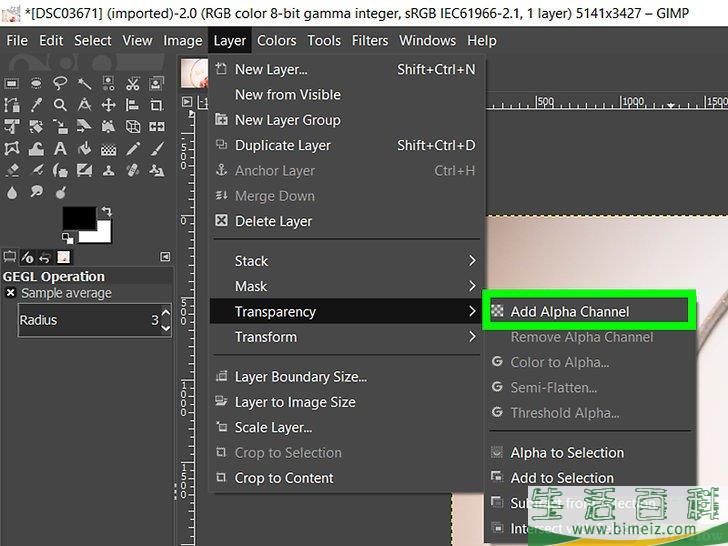This screenshot has height=546, width=728.
Task: Select the Rectangle Select tool
Action: (x=12, y=83)
